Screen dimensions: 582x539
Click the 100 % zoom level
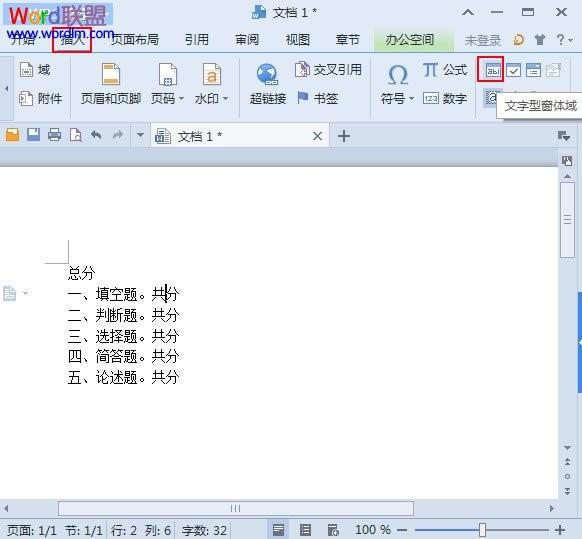point(373,530)
